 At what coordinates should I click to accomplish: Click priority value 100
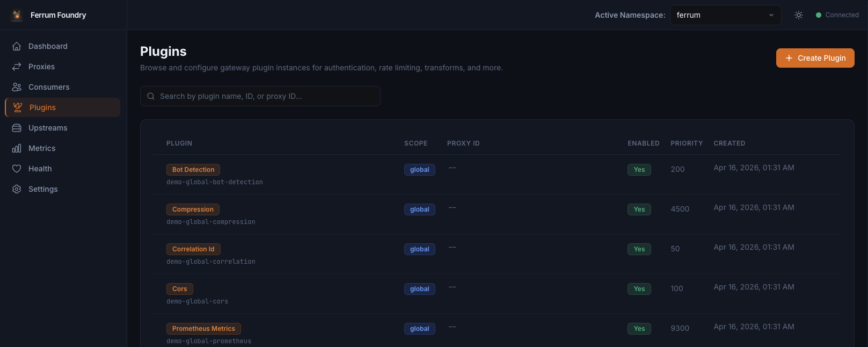677,288
